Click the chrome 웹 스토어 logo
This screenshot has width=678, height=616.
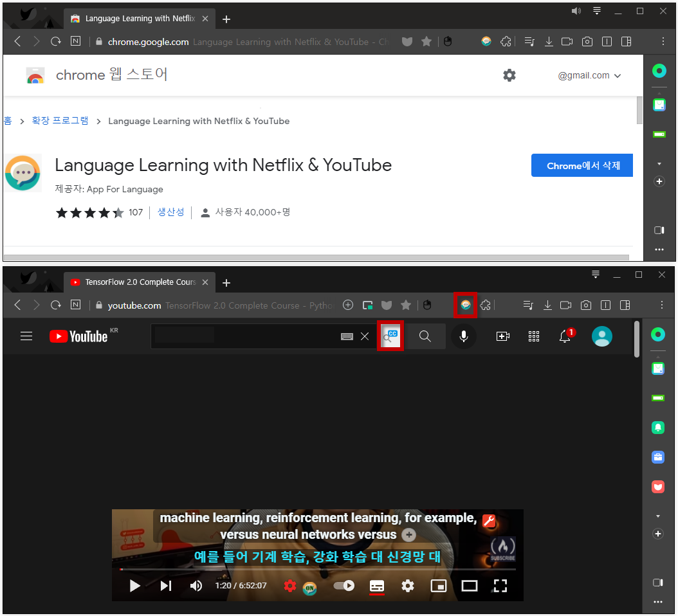point(96,75)
